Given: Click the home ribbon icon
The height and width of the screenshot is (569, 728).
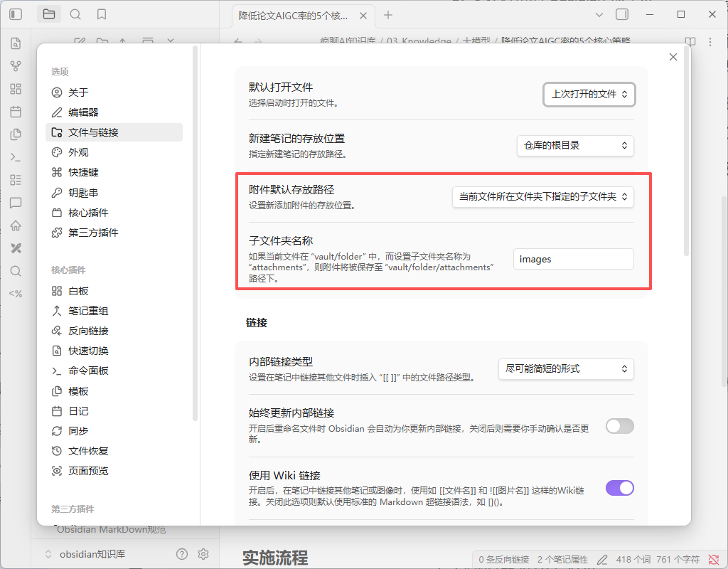Looking at the screenshot, I should click(16, 225).
